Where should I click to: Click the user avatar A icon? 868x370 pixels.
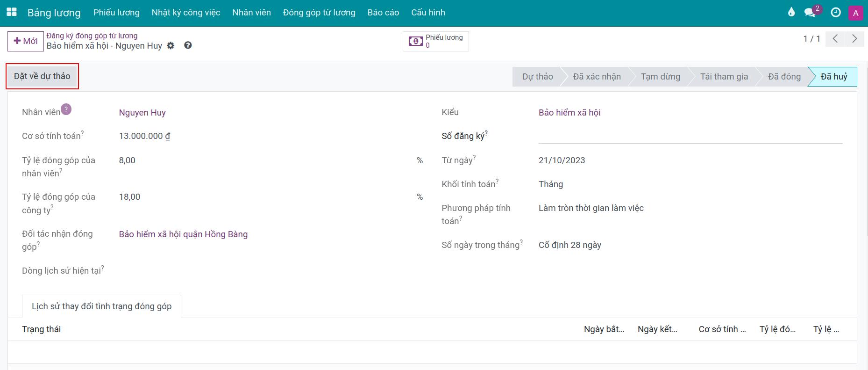point(855,13)
